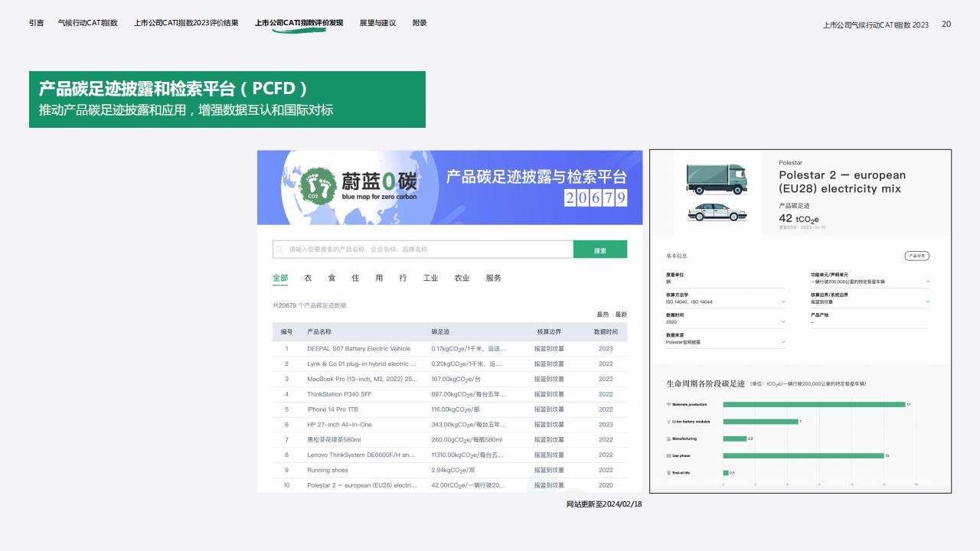
Task: Click the 20679 counter digits in banner
Action: pos(596,198)
